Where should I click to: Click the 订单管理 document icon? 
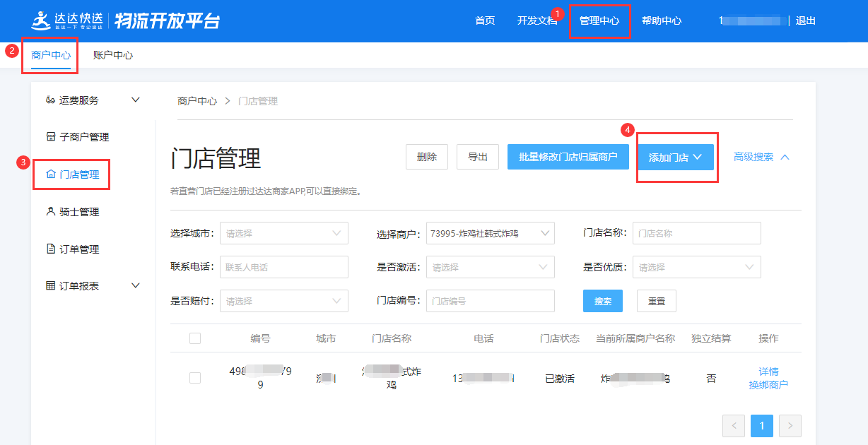coord(50,249)
